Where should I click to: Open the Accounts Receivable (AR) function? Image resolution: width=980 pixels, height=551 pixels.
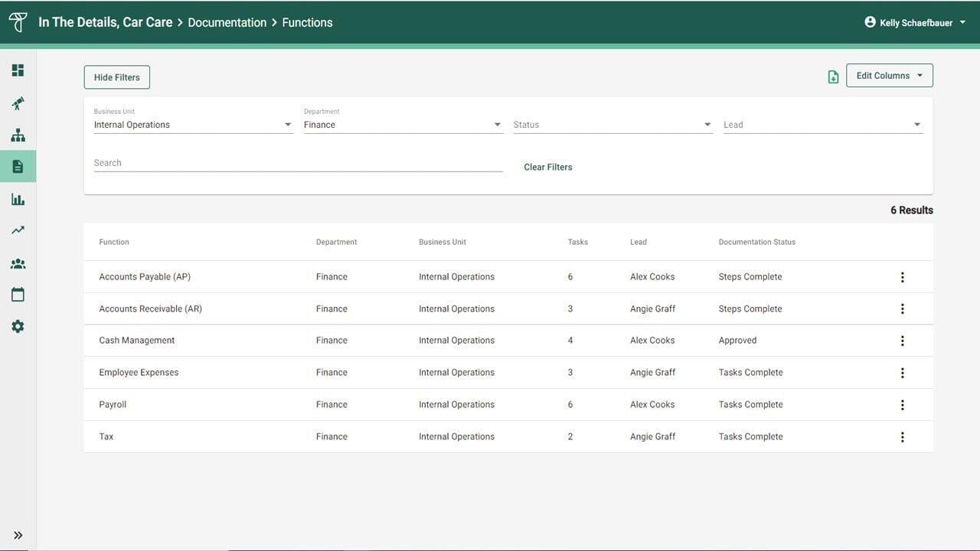coord(150,309)
